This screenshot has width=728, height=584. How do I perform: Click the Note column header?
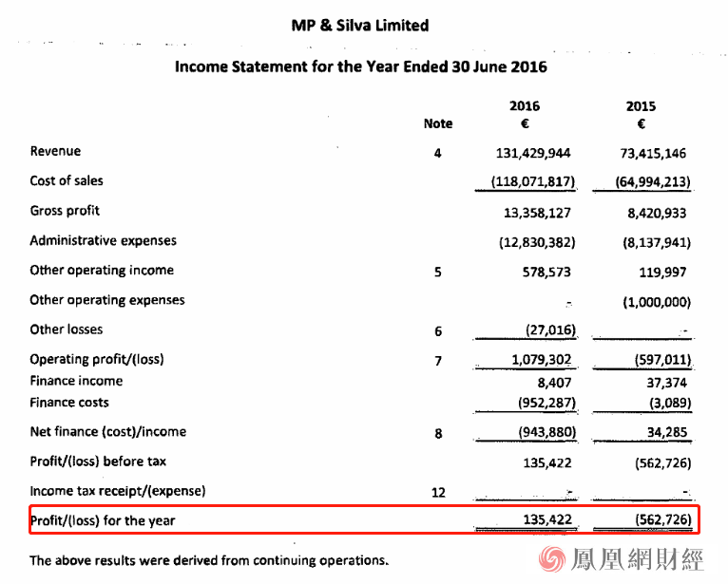pyautogui.click(x=438, y=123)
